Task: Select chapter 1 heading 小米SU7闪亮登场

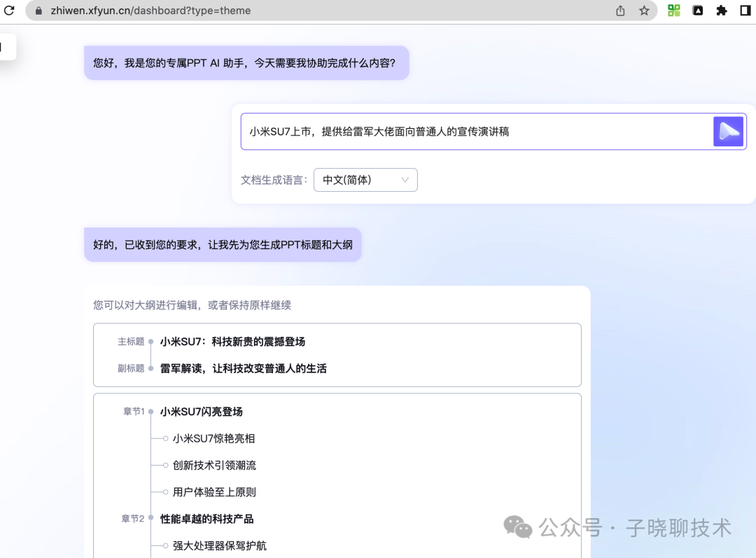Action: 201,412
